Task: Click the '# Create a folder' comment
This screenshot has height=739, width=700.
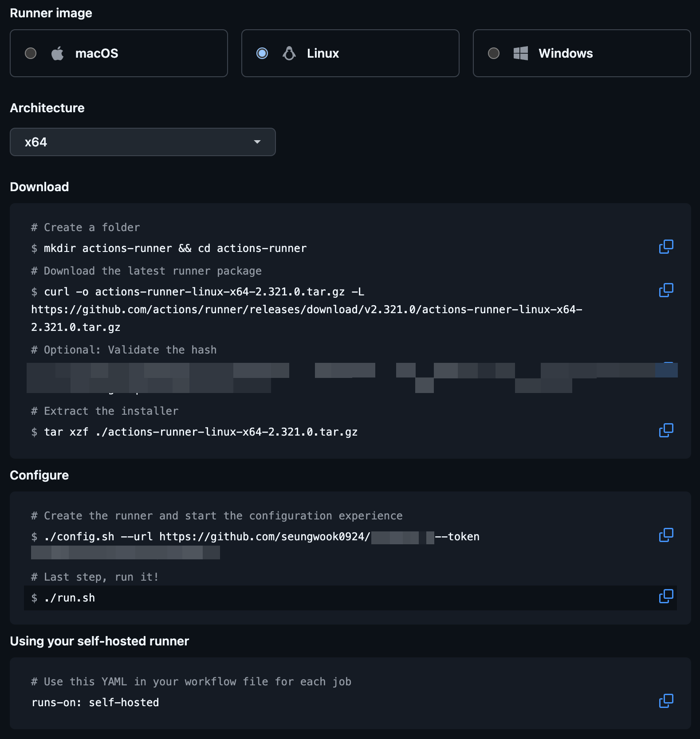Action: point(86,228)
